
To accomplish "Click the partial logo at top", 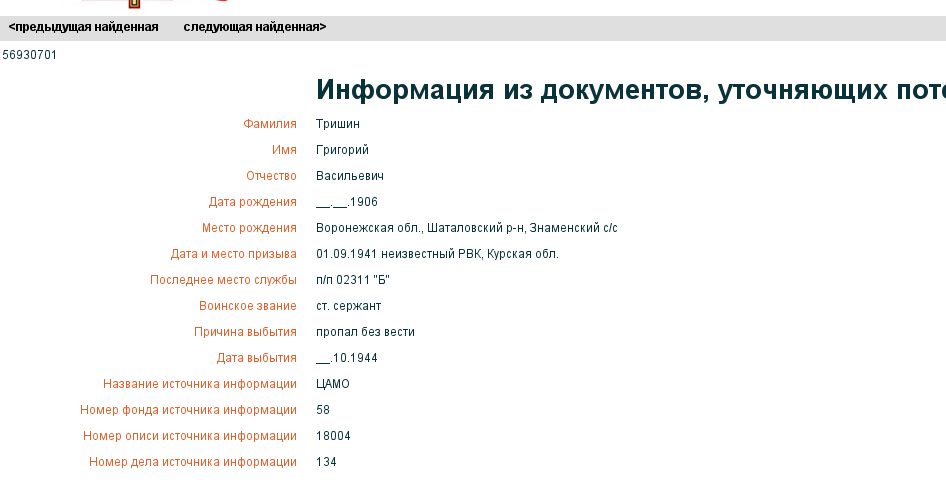I will click(x=140, y=4).
